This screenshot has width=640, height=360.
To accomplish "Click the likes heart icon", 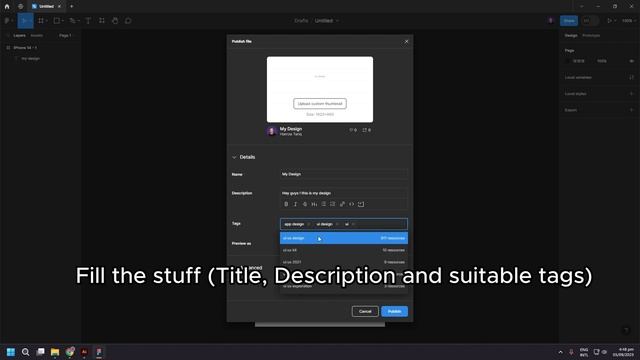I will [x=351, y=130].
